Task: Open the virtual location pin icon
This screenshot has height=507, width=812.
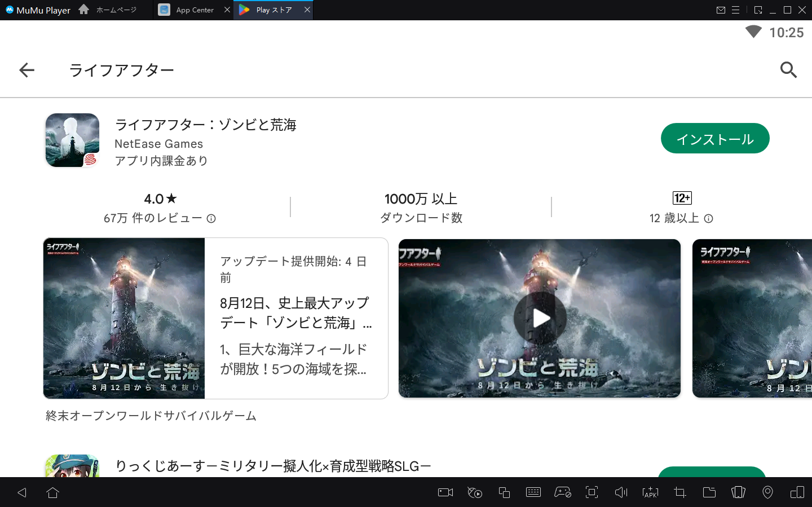Action: click(767, 492)
